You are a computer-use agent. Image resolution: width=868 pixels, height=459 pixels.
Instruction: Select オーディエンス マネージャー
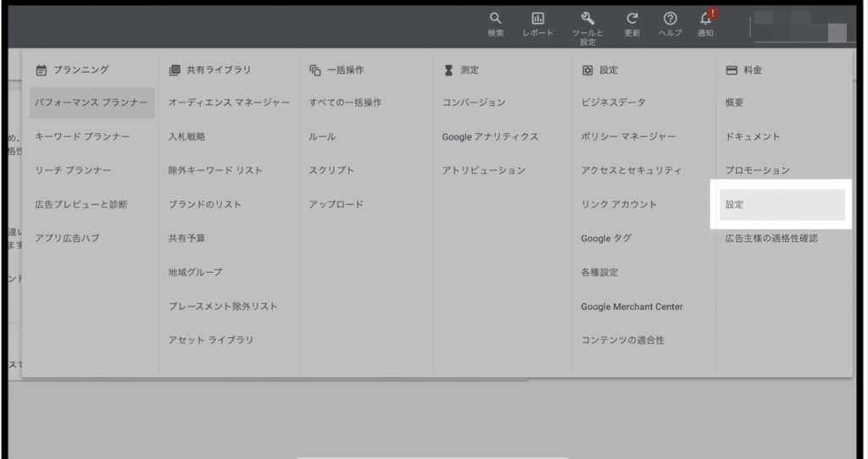click(x=229, y=102)
